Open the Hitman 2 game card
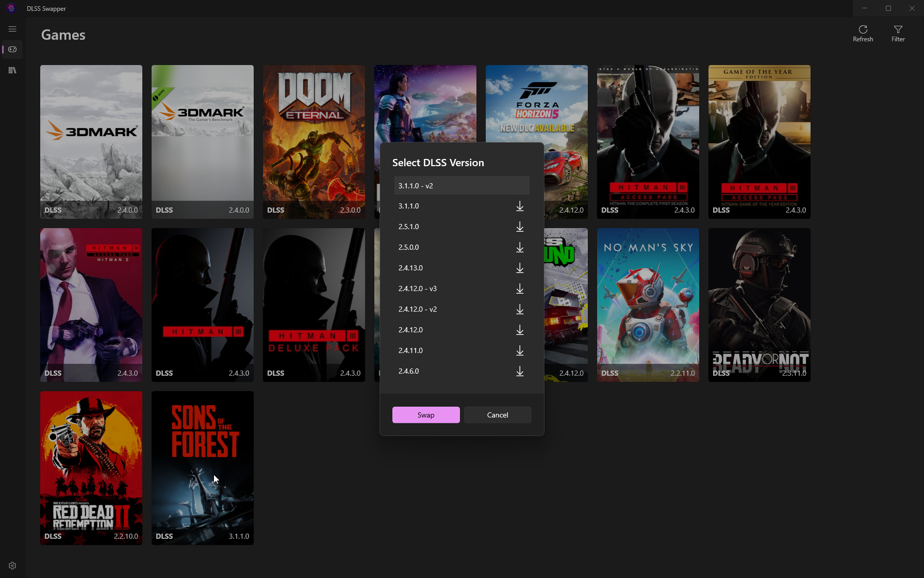The width and height of the screenshot is (924, 578). (91, 305)
